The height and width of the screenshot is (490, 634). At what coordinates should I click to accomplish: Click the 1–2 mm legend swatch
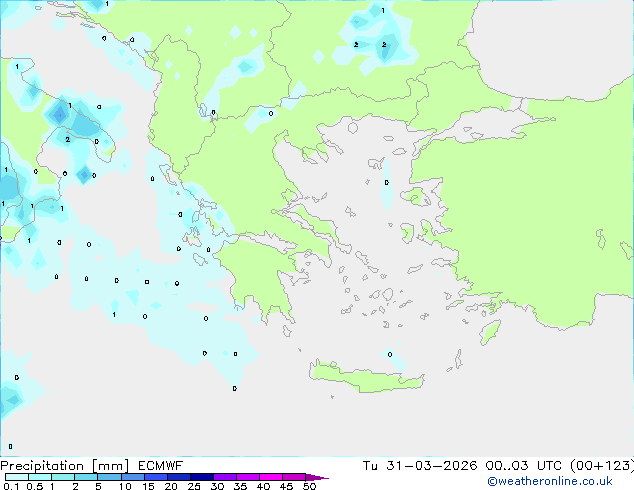point(63,477)
